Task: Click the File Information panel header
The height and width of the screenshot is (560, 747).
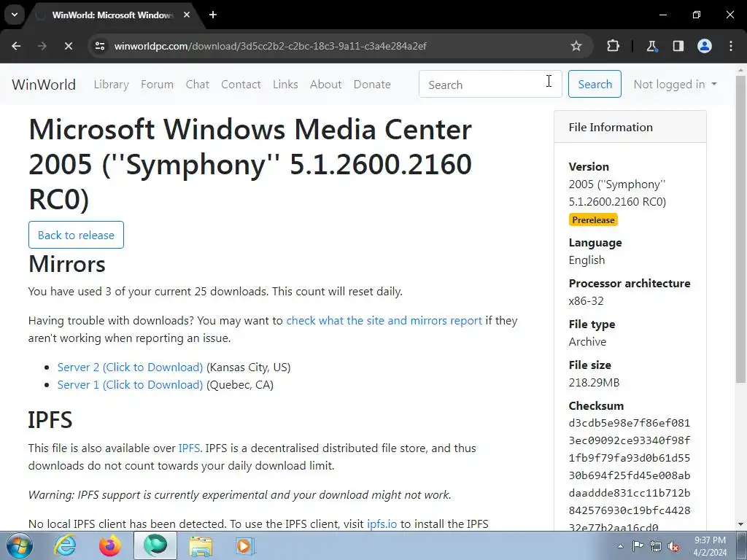Action: coord(630,127)
